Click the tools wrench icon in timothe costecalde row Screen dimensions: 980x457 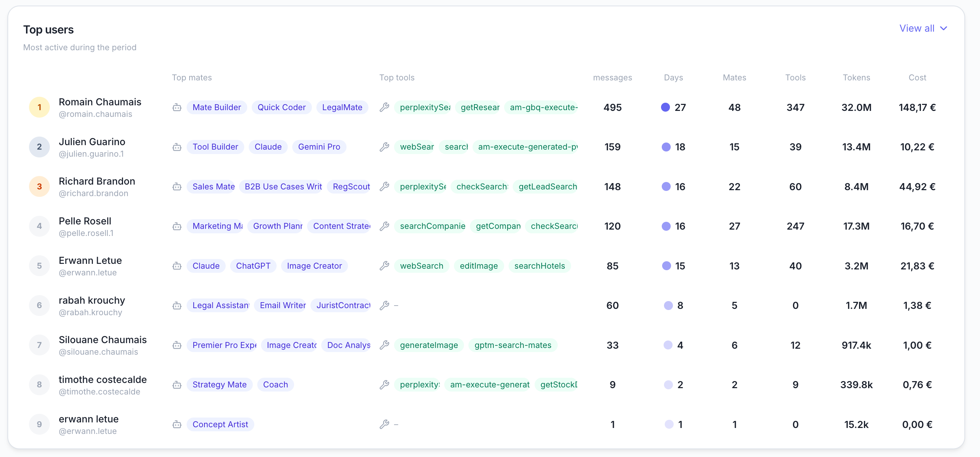(384, 385)
